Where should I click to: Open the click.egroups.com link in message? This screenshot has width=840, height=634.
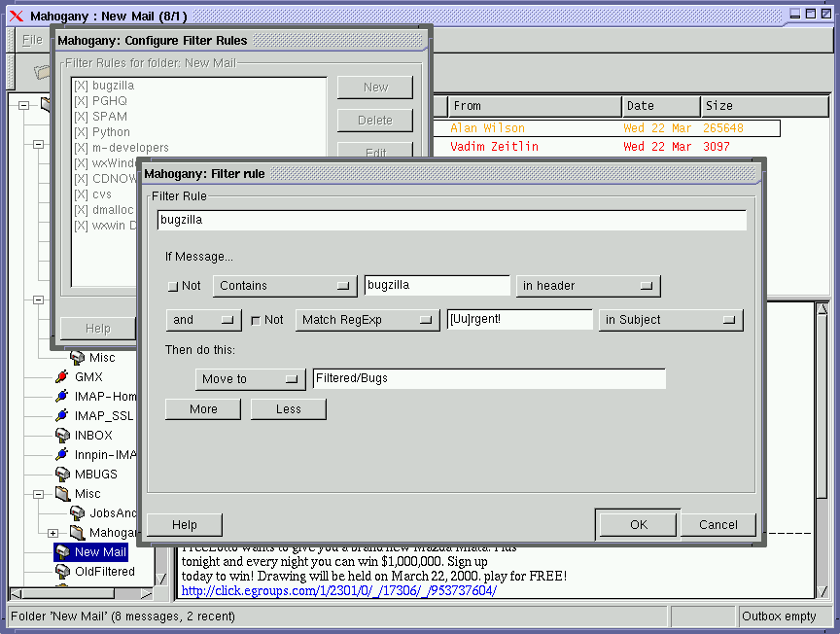pyautogui.click(x=338, y=590)
